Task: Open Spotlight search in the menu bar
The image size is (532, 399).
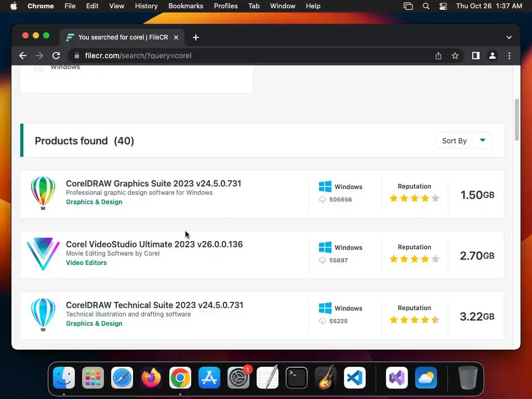Action: (x=426, y=6)
